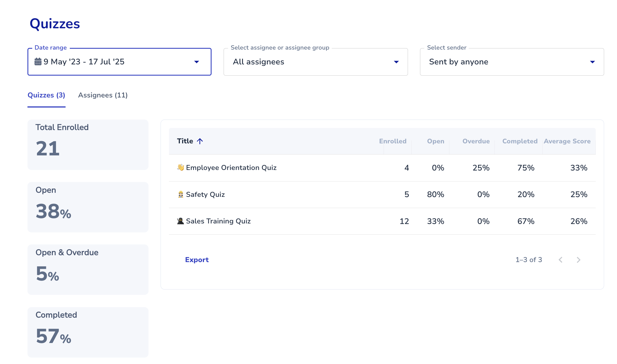Go to previous page with left chevron
The image size is (617, 364).
(x=560, y=260)
